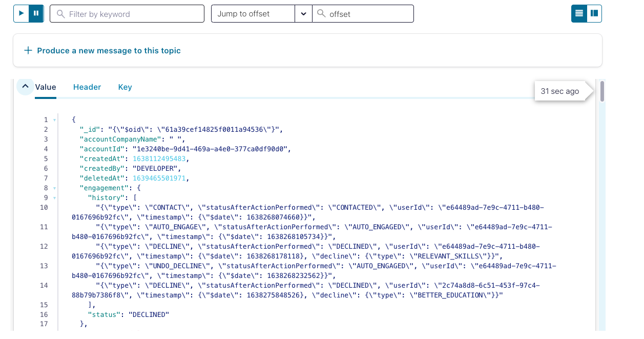Collapse the expanded message with chevron

point(25,87)
